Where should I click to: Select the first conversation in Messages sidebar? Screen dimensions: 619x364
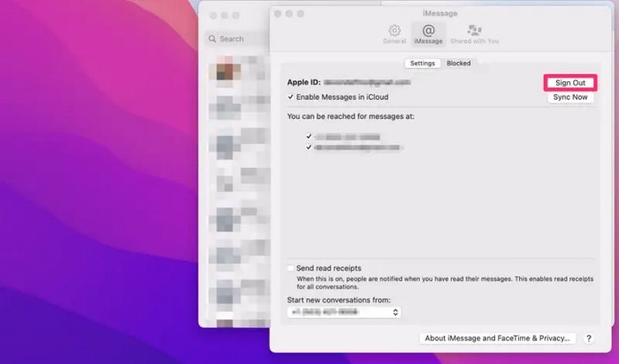pyautogui.click(x=239, y=72)
